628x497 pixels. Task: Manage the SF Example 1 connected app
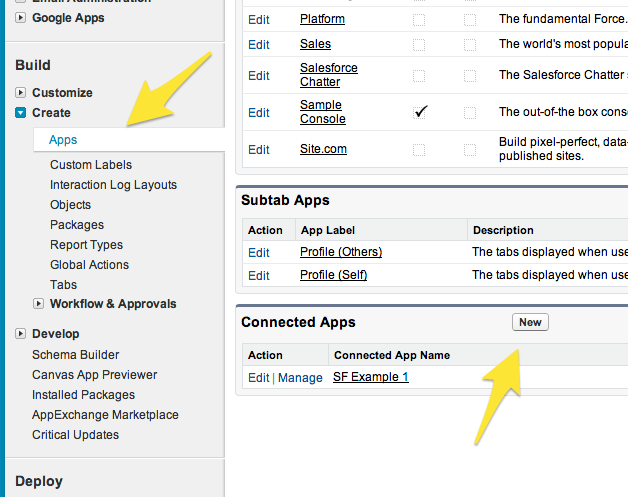click(x=300, y=378)
